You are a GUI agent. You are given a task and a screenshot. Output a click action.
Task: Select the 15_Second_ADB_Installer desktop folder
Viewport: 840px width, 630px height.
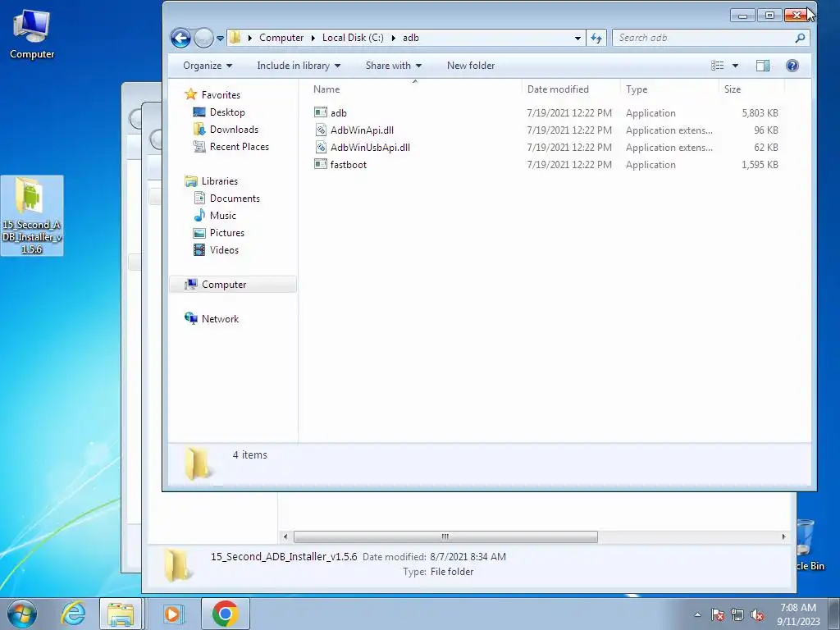pyautogui.click(x=32, y=216)
